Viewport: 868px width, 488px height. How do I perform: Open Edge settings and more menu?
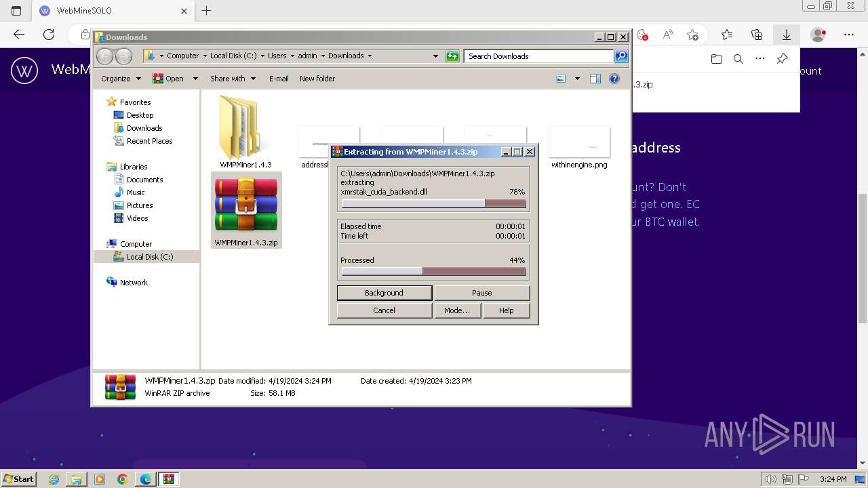click(849, 35)
